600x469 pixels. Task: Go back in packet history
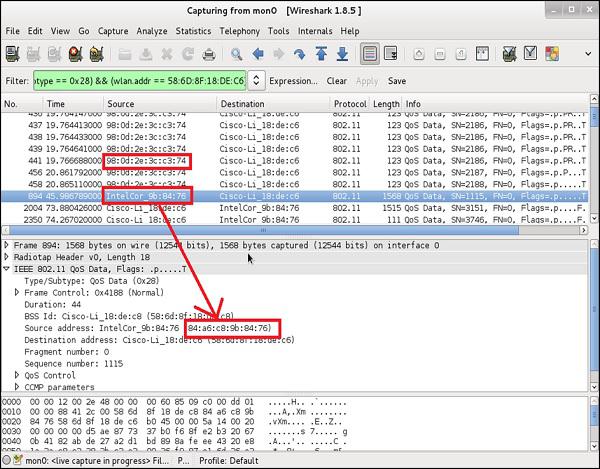click(258, 54)
